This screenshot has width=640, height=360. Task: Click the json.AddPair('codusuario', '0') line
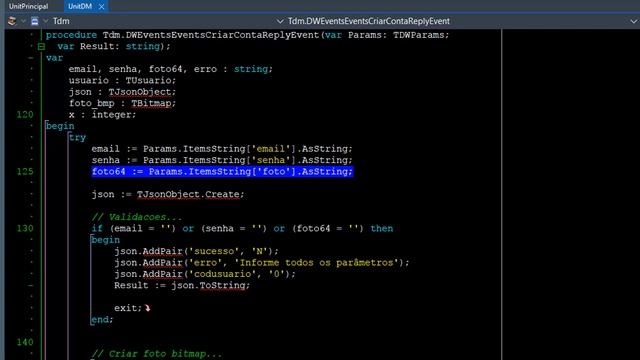(x=205, y=274)
